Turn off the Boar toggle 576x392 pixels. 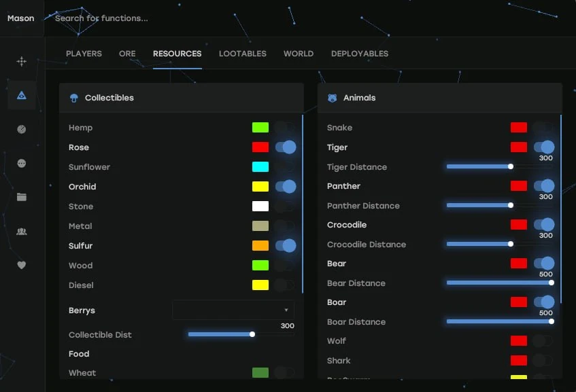pos(544,302)
